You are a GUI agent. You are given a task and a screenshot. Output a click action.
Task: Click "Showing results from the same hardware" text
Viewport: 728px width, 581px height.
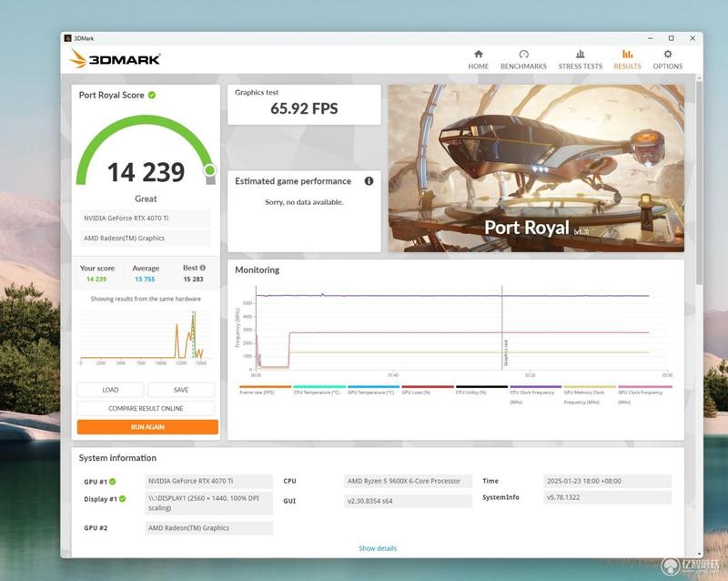pos(146,299)
